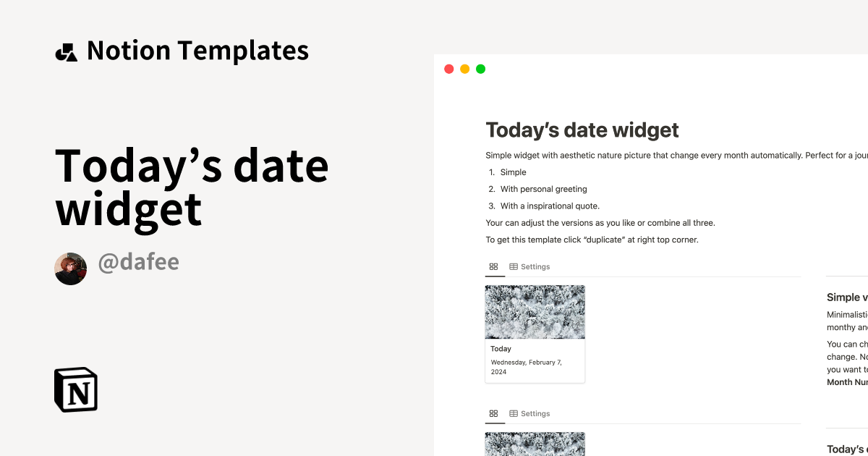Click the table icon beside the first Settings label
The width and height of the screenshot is (868, 456).
tap(514, 266)
